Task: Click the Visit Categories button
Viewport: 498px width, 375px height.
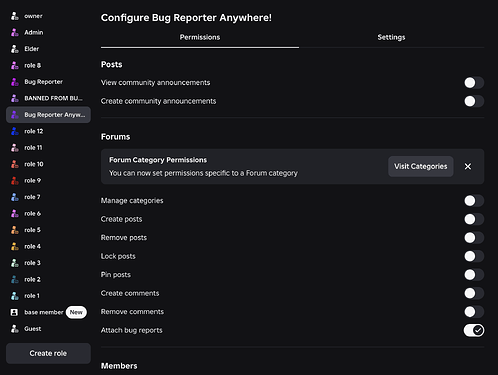Action: tap(421, 166)
